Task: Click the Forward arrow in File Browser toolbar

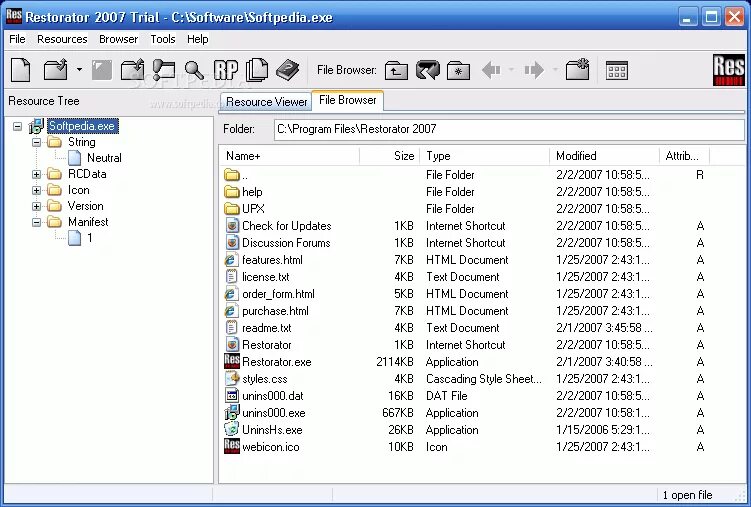Action: (534, 70)
